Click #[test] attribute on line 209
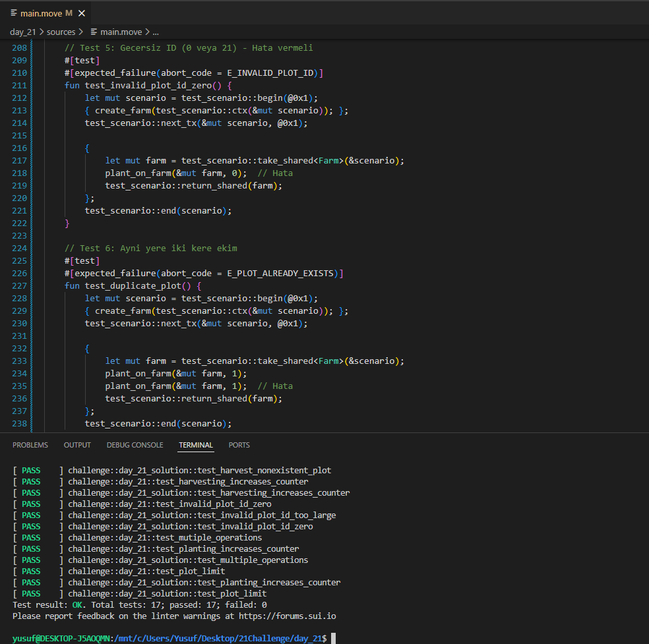This screenshot has width=649, height=644. [82, 61]
